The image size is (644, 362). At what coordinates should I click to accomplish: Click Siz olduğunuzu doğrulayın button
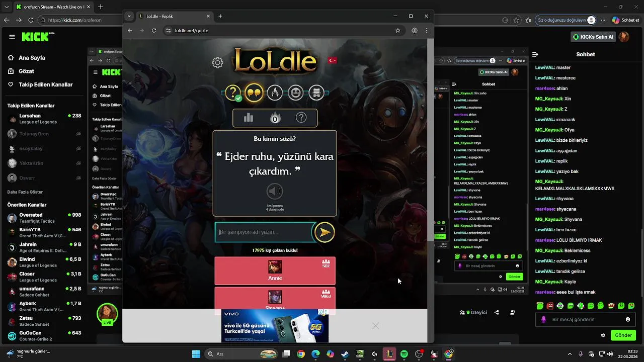point(567,20)
